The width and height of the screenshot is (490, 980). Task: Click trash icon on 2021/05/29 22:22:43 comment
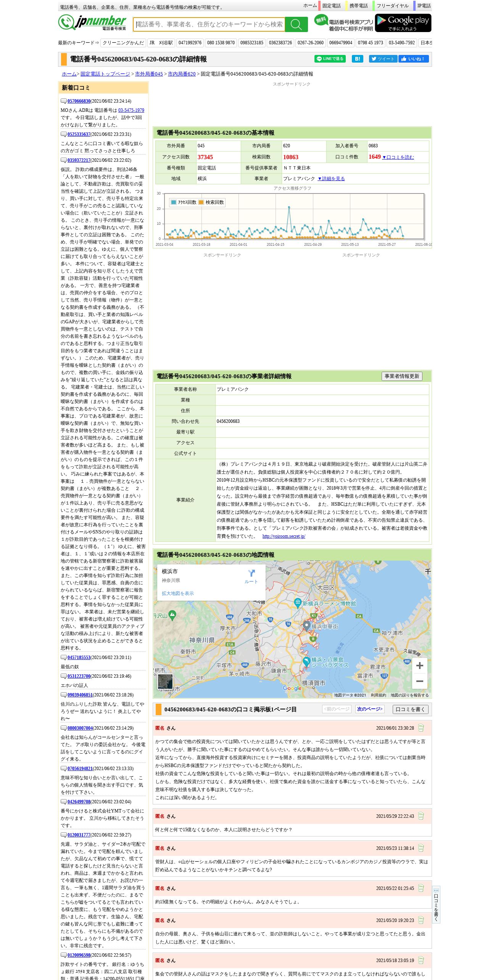(421, 816)
